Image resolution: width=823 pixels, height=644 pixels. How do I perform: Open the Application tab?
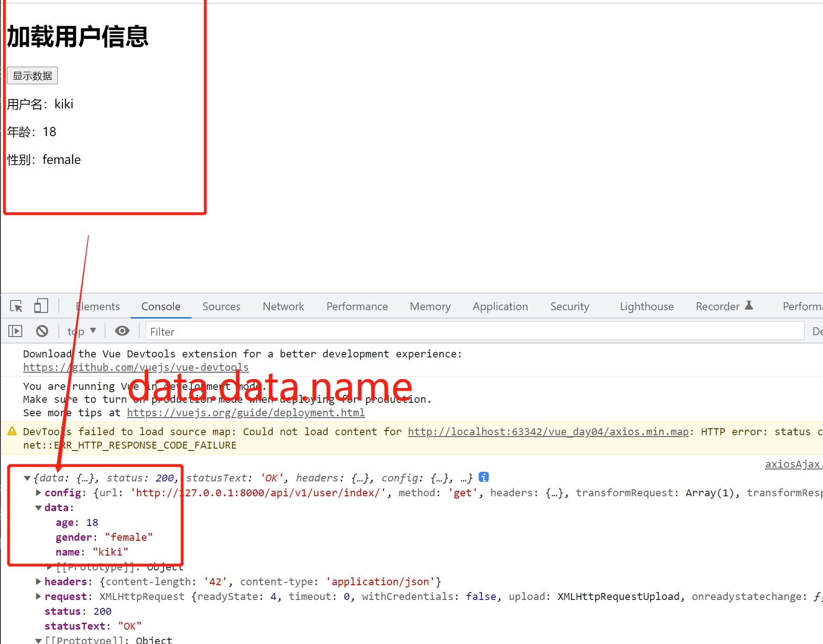point(500,306)
